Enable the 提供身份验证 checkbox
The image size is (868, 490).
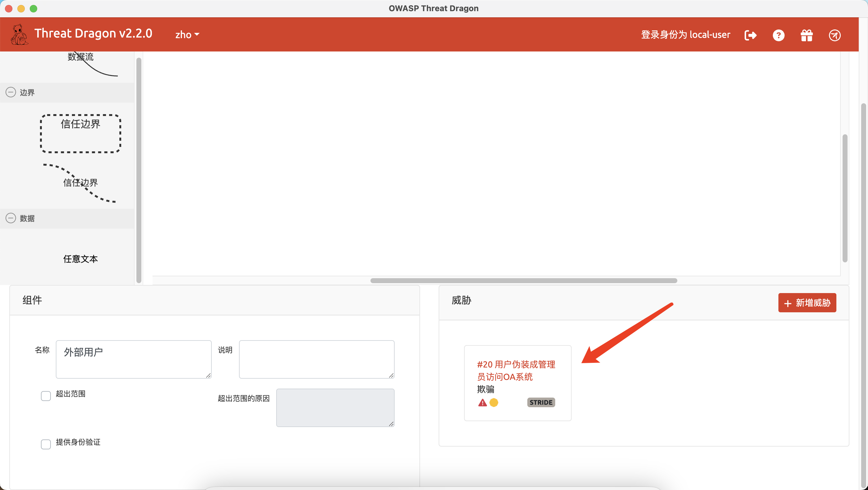tap(46, 444)
